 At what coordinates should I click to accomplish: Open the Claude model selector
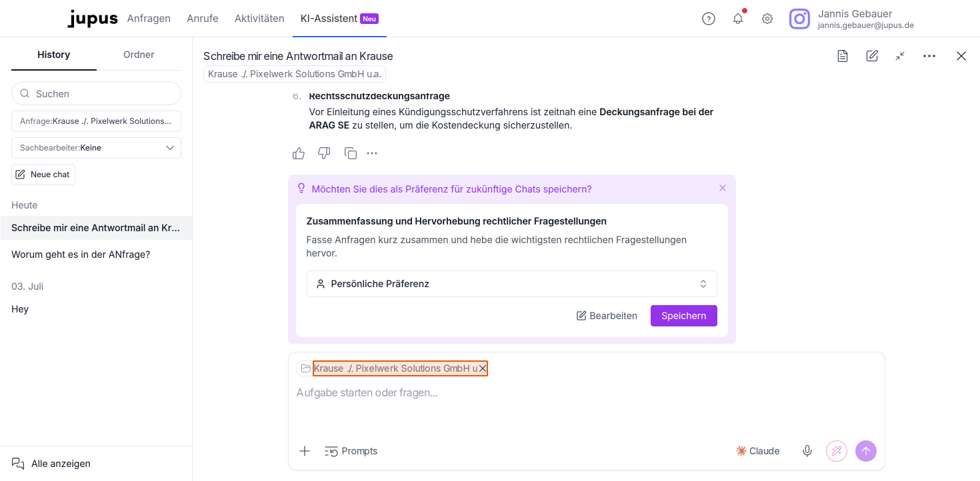coord(757,451)
